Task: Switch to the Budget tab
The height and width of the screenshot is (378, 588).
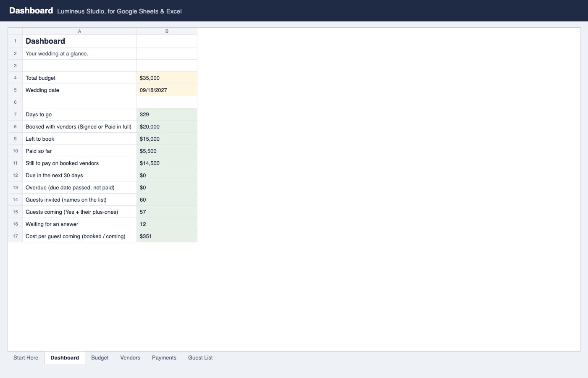Action: 100,358
